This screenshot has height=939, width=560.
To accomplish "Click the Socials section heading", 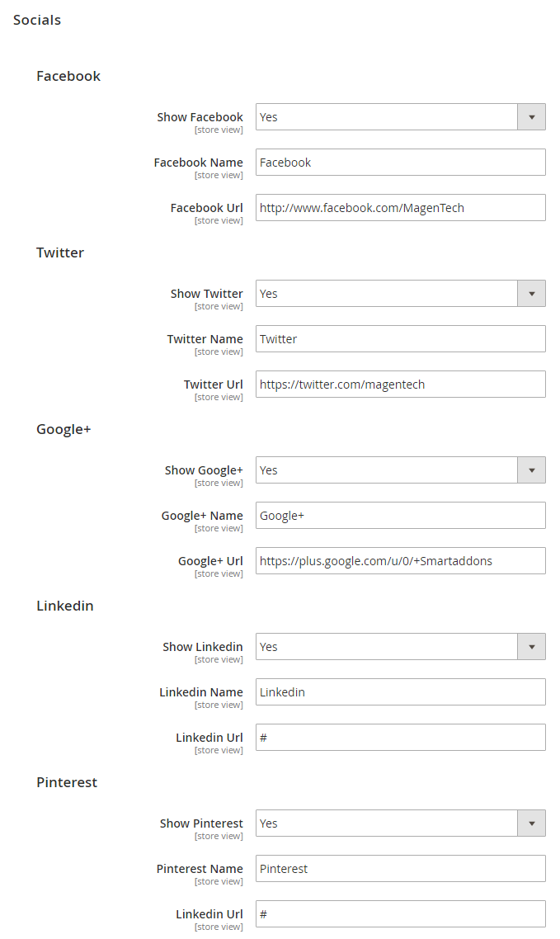I will [x=37, y=20].
